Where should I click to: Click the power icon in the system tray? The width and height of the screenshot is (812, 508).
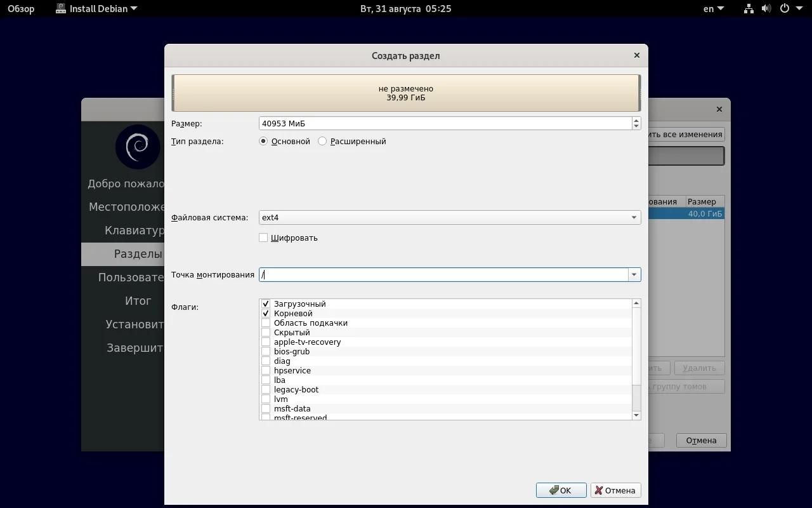785,8
